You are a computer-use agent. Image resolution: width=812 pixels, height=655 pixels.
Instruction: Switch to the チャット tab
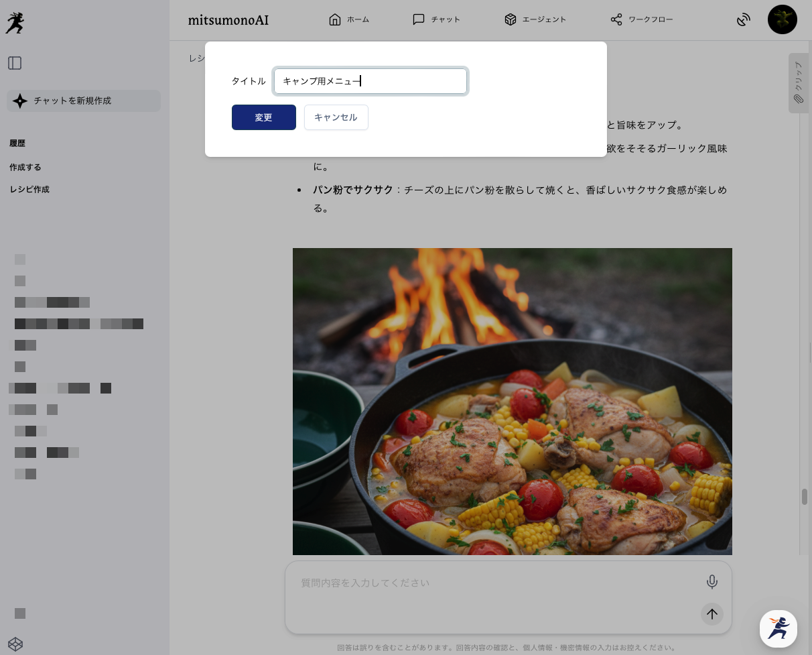[x=436, y=19]
